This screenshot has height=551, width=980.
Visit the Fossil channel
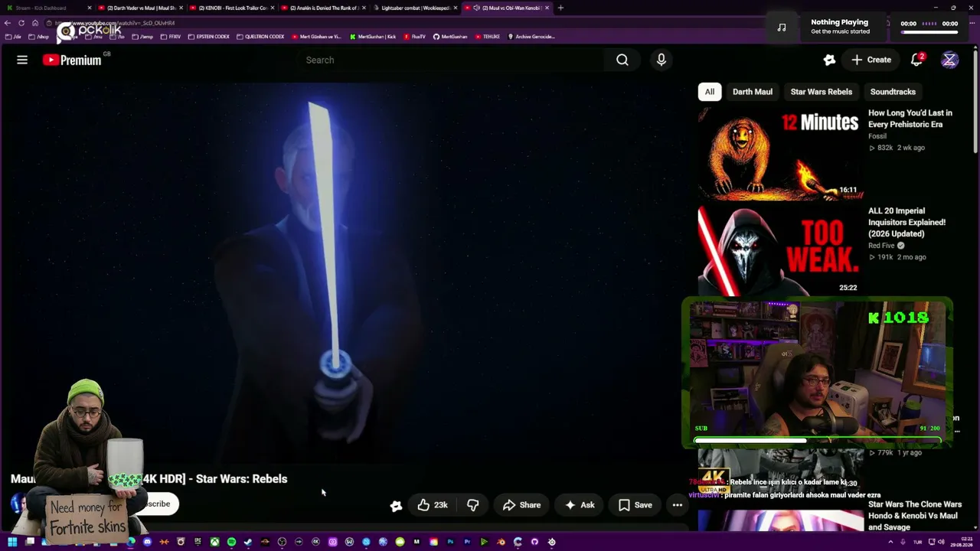coord(877,136)
